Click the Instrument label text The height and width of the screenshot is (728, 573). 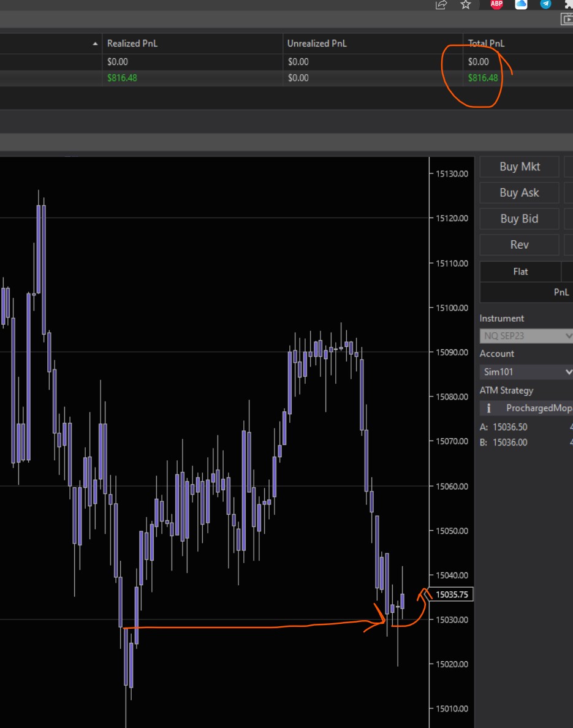click(x=501, y=319)
